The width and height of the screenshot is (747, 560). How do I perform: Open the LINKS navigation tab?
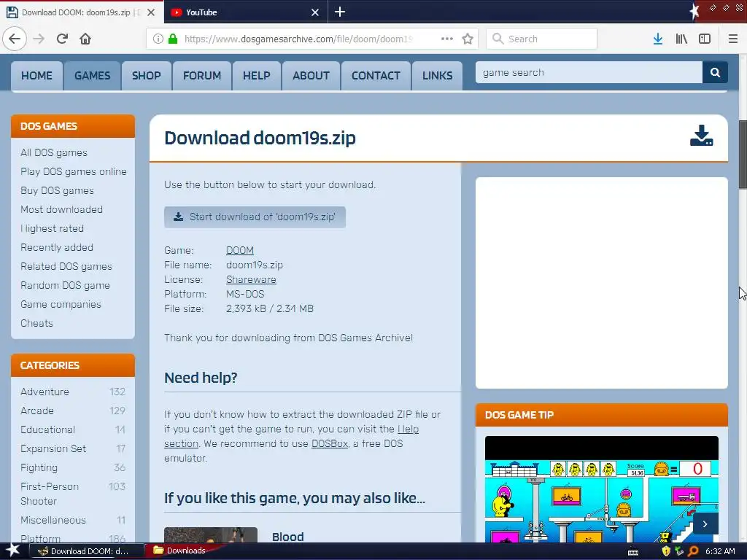[x=438, y=76]
